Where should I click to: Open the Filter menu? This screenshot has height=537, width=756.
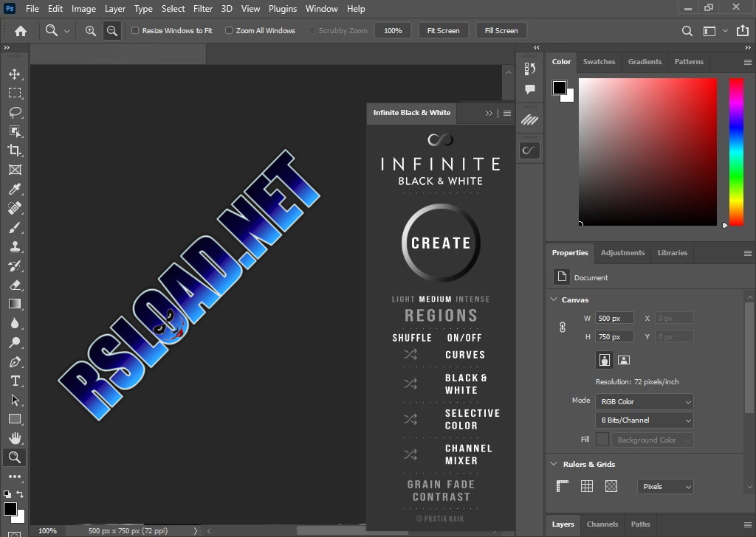point(203,8)
